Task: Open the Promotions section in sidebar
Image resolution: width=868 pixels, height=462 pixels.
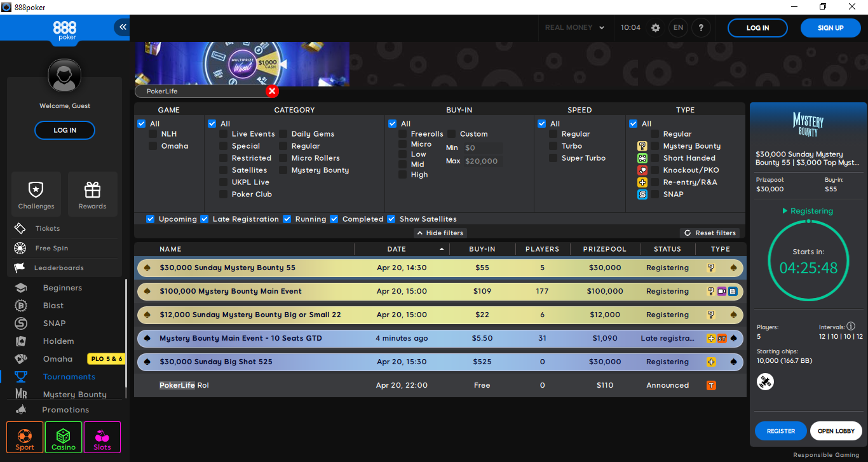Action: coord(65,410)
